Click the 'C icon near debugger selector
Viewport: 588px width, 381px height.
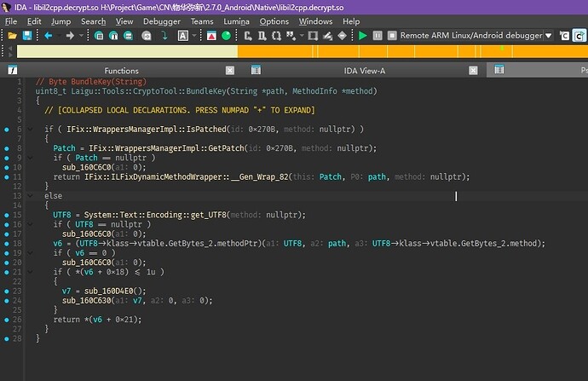tap(564, 36)
